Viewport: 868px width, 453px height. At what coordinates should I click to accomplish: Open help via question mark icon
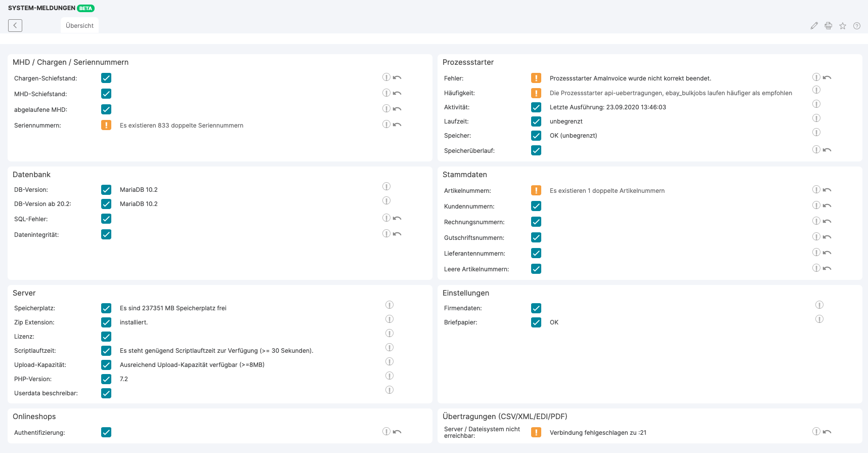click(856, 26)
